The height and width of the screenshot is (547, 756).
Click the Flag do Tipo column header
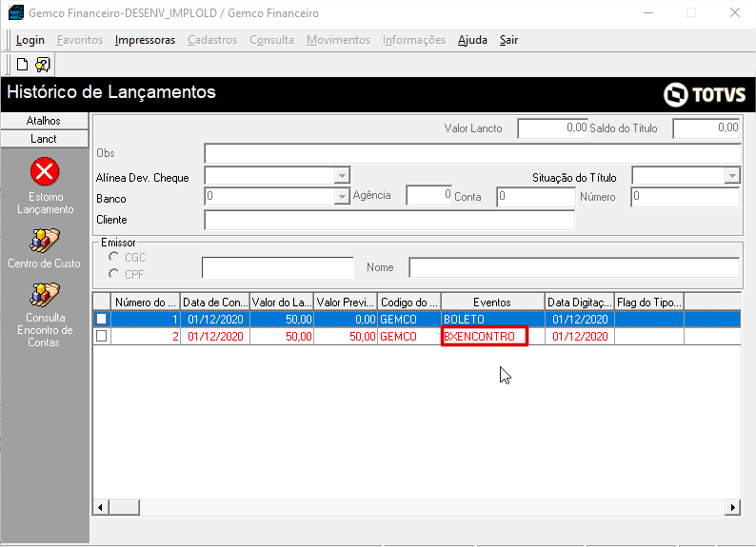[649, 302]
